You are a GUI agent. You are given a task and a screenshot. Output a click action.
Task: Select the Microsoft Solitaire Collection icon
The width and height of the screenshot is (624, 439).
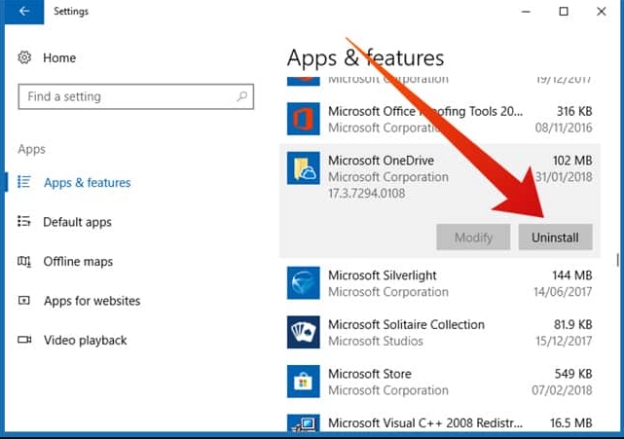pos(303,332)
